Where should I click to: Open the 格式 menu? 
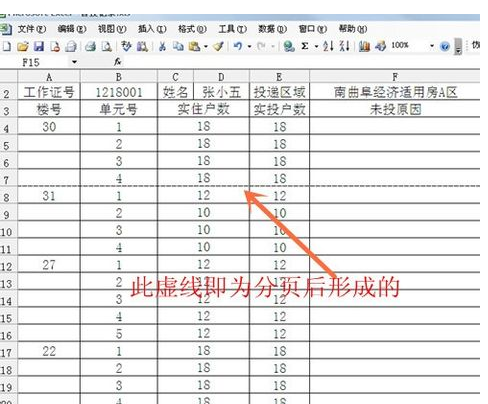coord(192,29)
